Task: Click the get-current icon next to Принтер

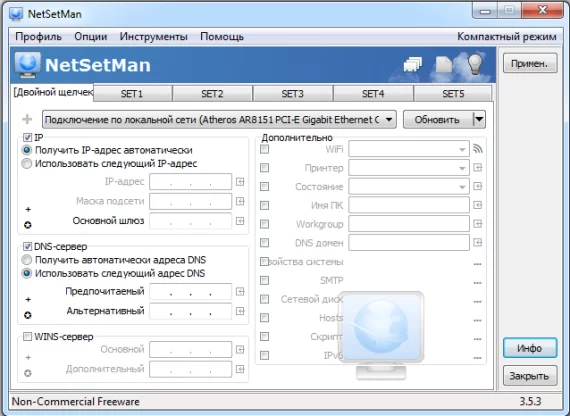Action: click(478, 168)
